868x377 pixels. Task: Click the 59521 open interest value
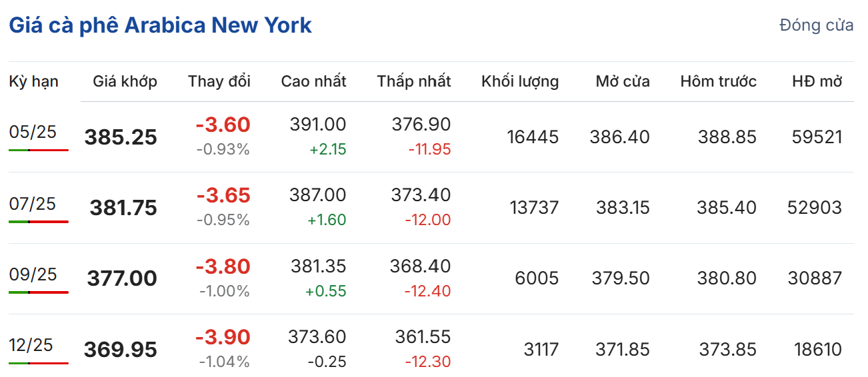[x=817, y=137]
